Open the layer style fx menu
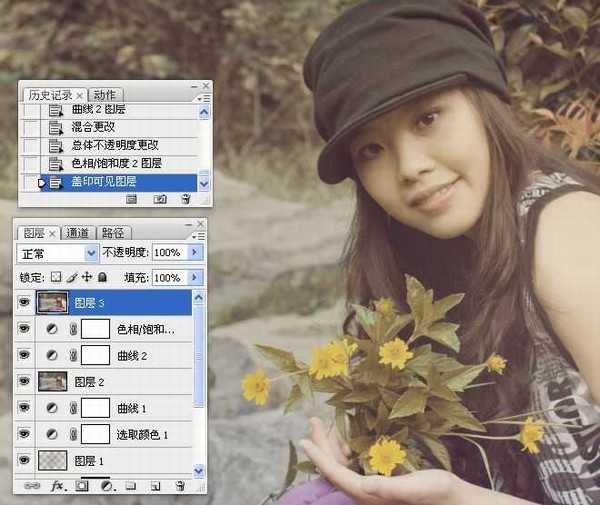Viewport: 600px width, 505px height. pyautogui.click(x=57, y=486)
